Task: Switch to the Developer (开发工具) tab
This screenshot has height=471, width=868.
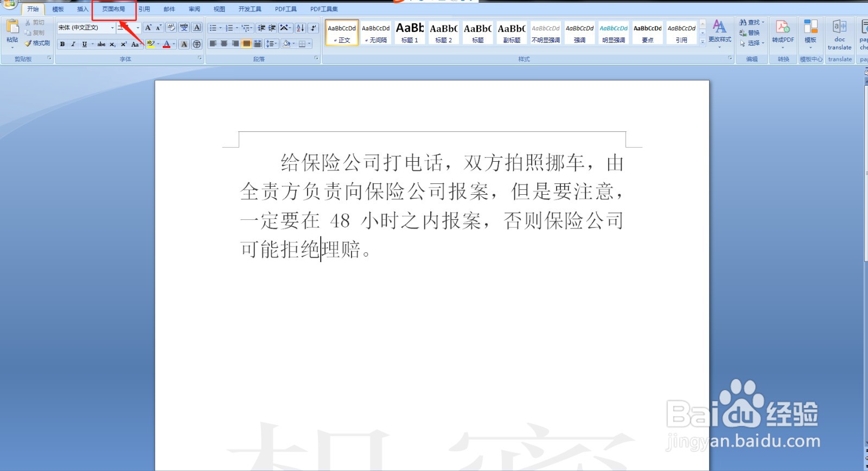Action: coord(250,9)
